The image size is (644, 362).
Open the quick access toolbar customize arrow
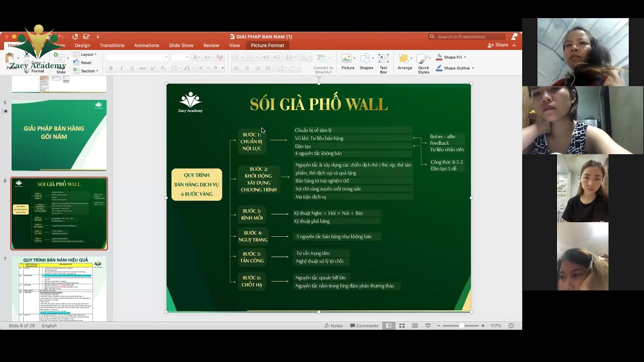[x=98, y=37]
